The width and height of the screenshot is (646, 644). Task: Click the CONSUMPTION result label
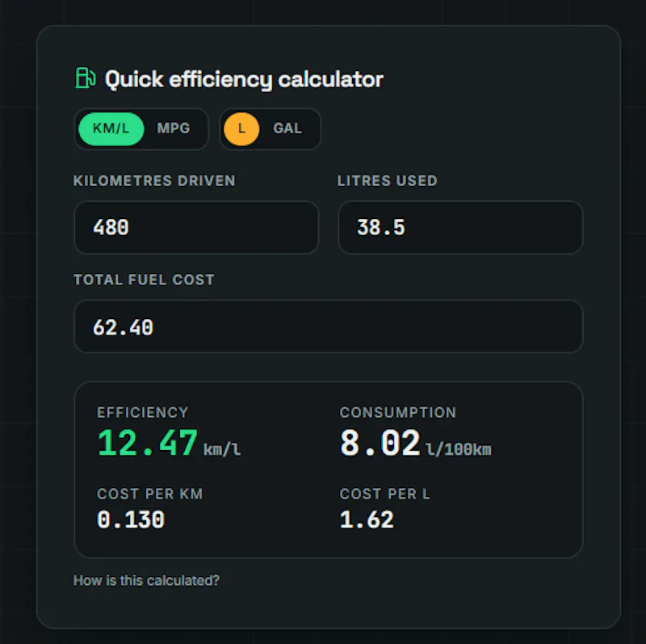[398, 412]
